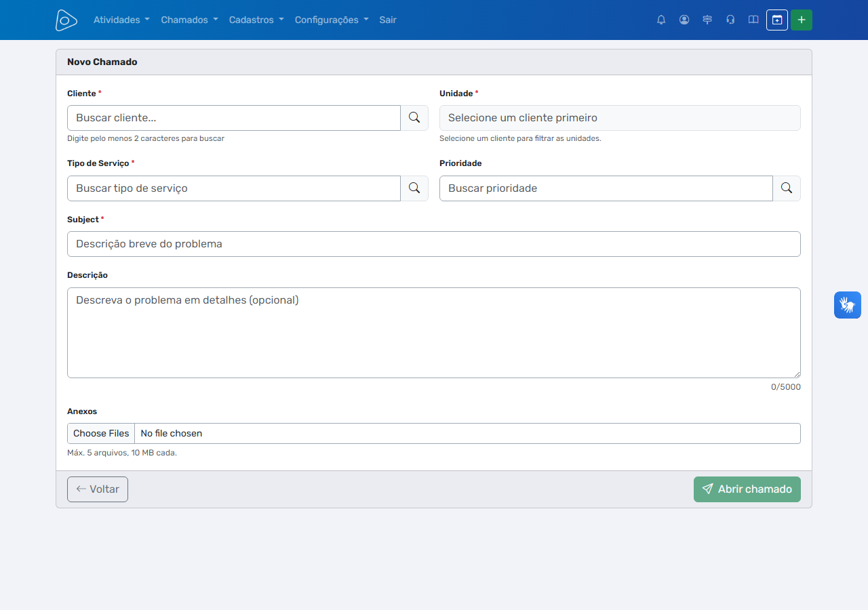
Task: Click the logo in the navbar
Action: (x=66, y=20)
